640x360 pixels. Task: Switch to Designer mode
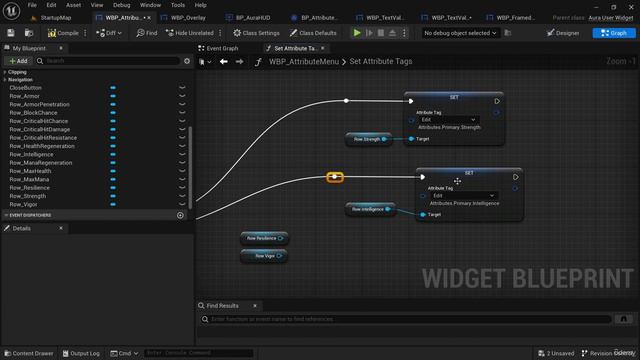563,33
